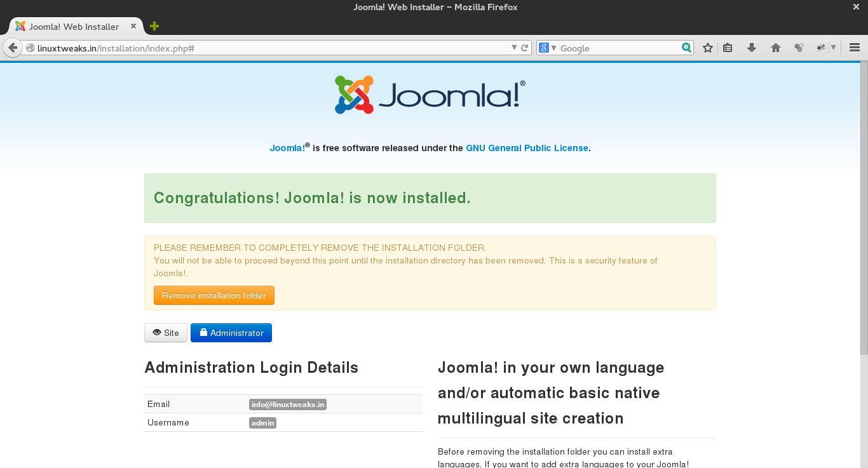This screenshot has width=868, height=468.
Task: Open GNU General Public License link
Action: click(x=527, y=148)
